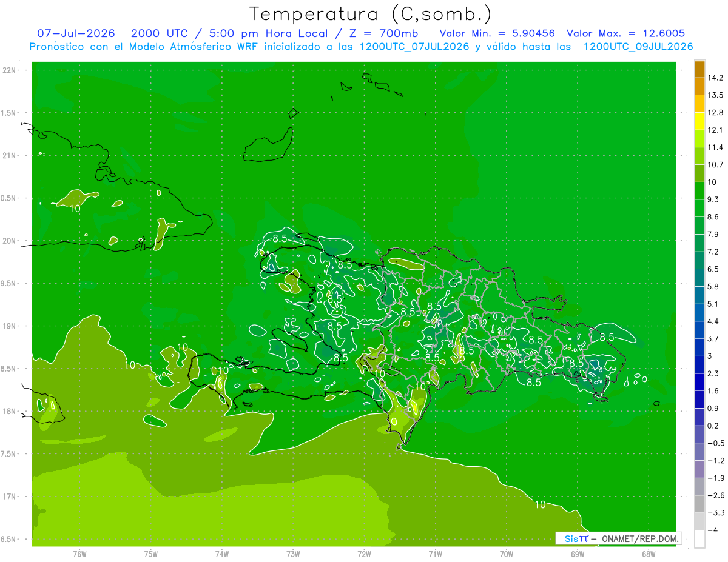Click the '70W' longitude label
This screenshot has width=728, height=562.
point(506,554)
